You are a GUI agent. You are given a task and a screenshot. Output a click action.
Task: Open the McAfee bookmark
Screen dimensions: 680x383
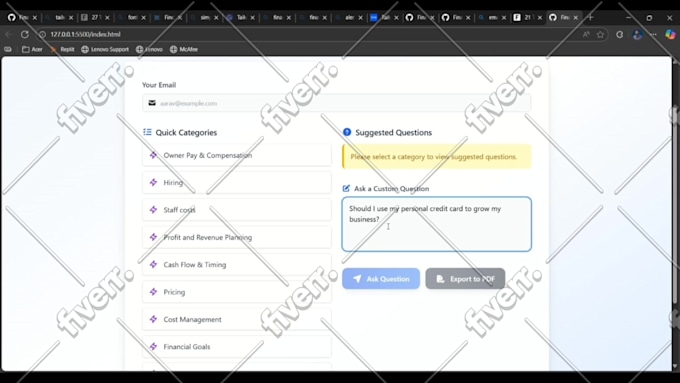click(x=184, y=49)
